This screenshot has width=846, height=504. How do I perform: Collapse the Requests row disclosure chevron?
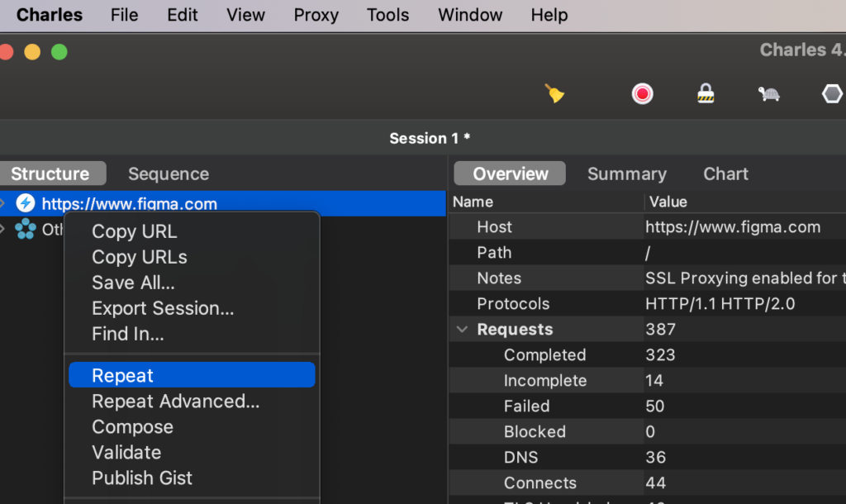click(462, 330)
